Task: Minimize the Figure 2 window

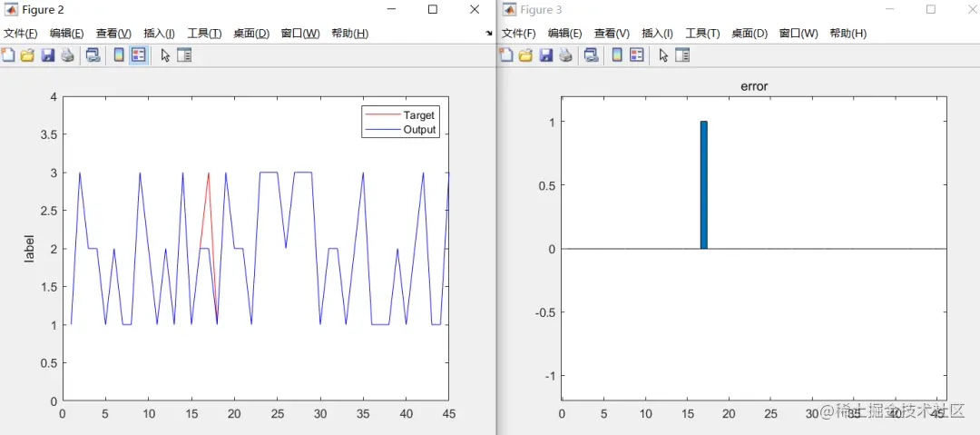Action: pyautogui.click(x=391, y=9)
